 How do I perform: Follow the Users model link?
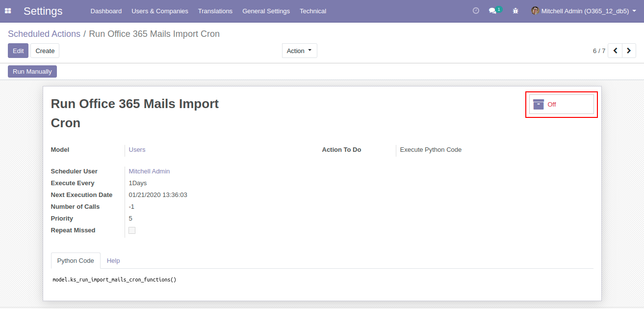pos(137,150)
